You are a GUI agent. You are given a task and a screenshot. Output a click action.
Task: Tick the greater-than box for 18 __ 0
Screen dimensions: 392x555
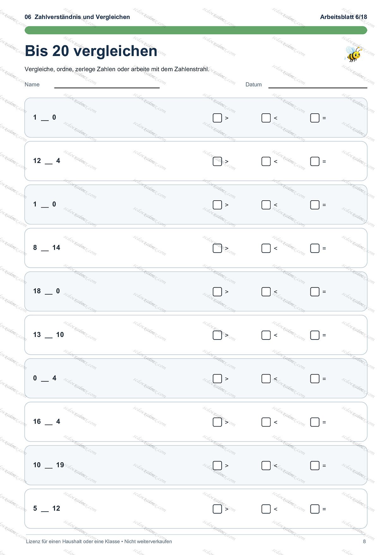click(x=217, y=292)
